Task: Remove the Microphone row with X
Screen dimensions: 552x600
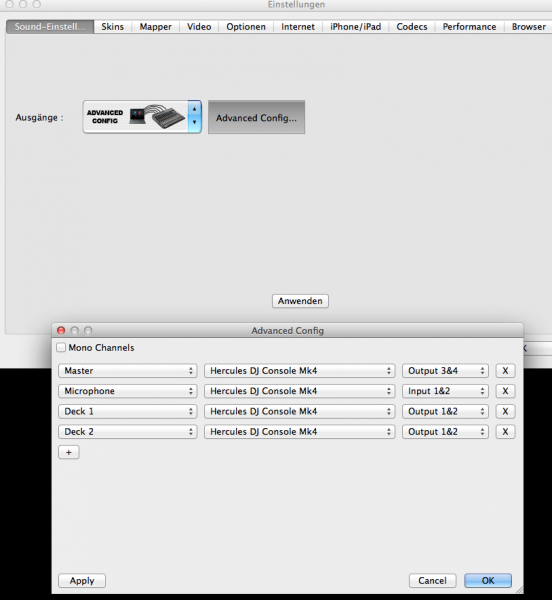Action: pyautogui.click(x=505, y=391)
